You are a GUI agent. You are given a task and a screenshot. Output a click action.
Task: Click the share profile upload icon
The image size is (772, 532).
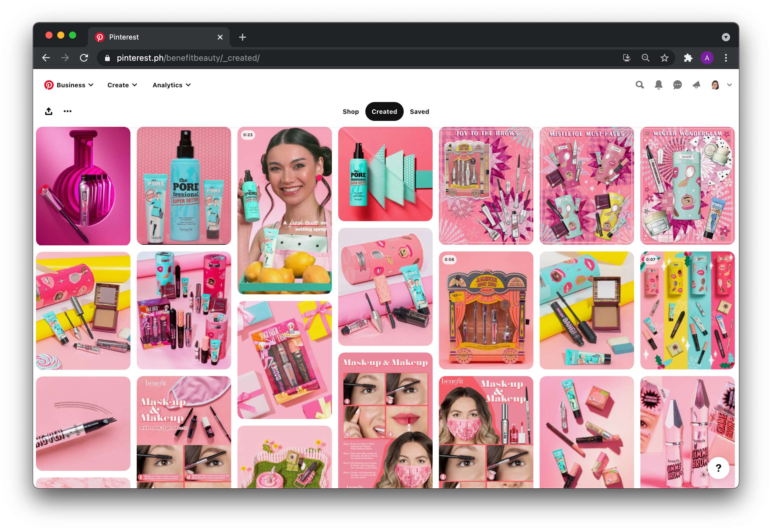[49, 111]
